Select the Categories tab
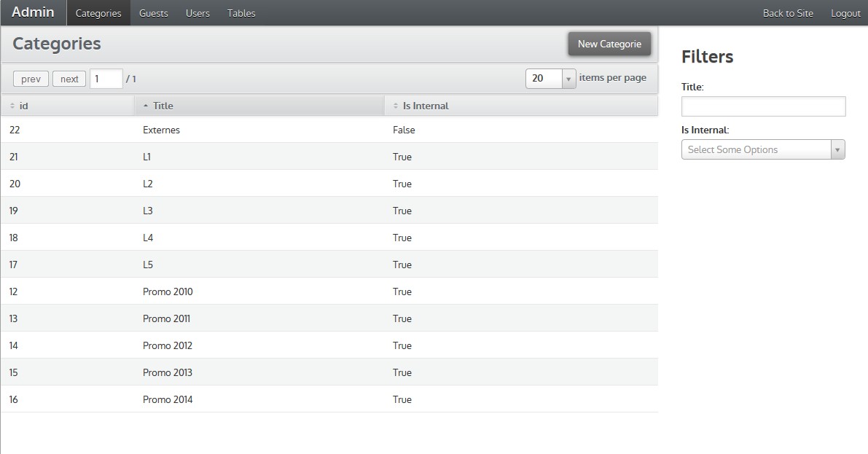Screen dimensions: 868x454 point(98,13)
